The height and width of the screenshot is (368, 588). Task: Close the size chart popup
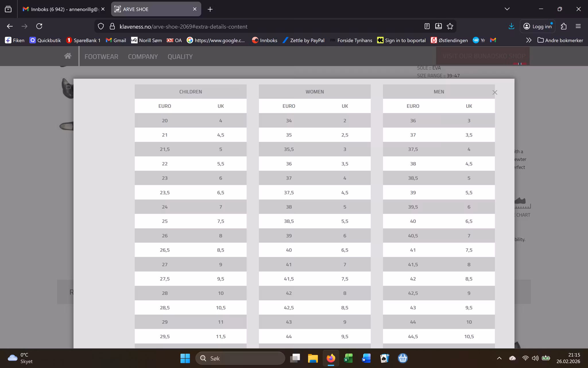[x=494, y=92]
